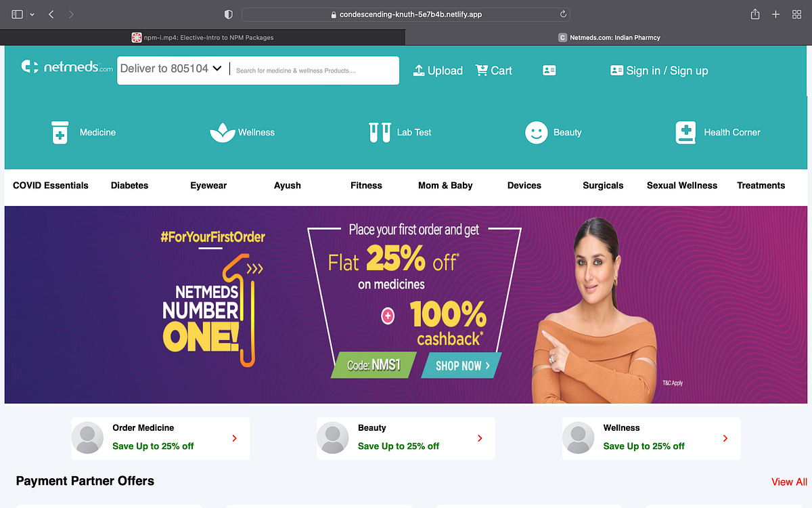Open the COVID Essentials menu item
812x508 pixels.
51,185
